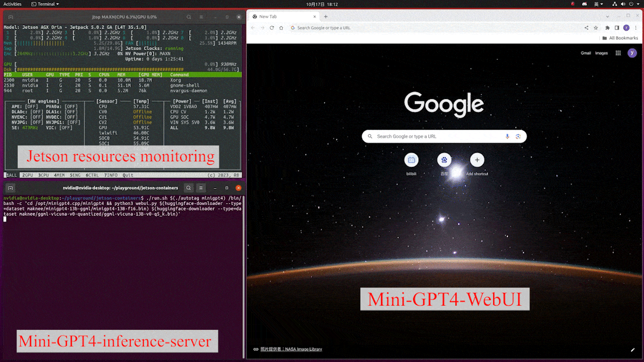Viewport: 644px width, 362px height.
Task: Open Gmail link
Action: pyautogui.click(x=586, y=53)
